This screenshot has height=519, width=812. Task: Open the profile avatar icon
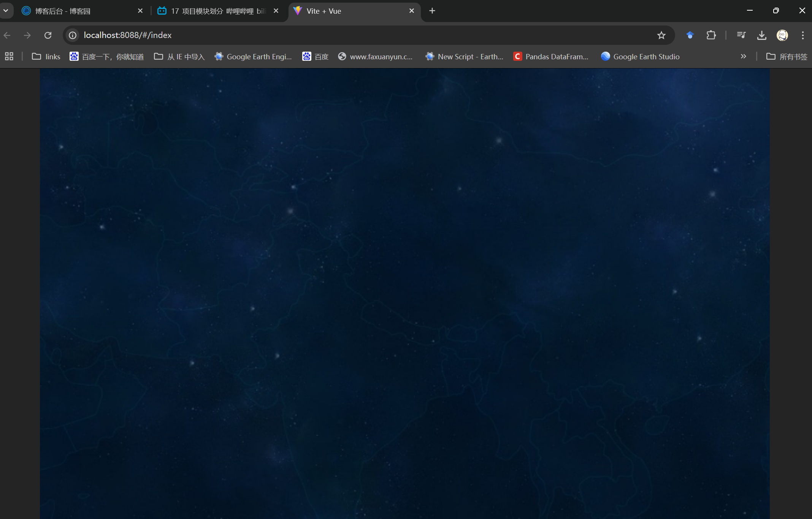(x=782, y=35)
